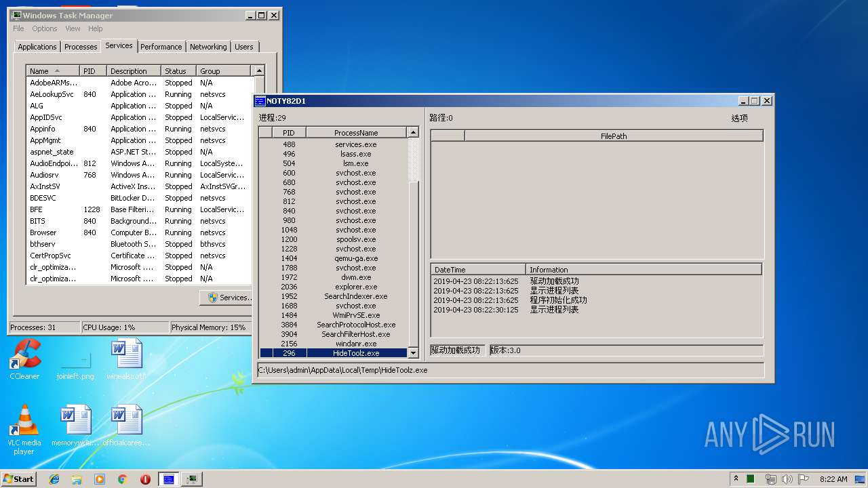Select CertPropSvc service row
This screenshot has height=488, width=868.
coord(139,256)
